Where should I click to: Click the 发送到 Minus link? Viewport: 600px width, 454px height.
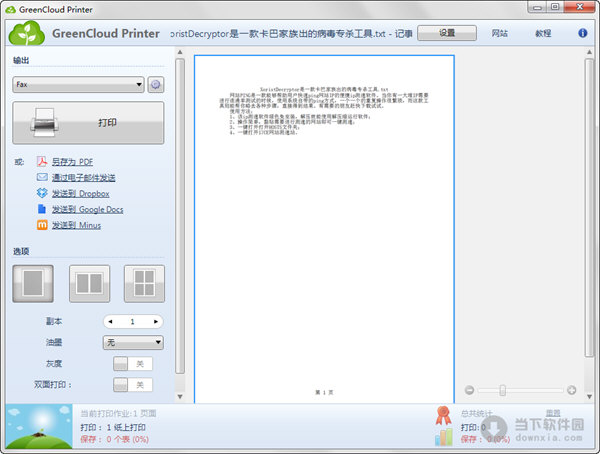click(77, 225)
